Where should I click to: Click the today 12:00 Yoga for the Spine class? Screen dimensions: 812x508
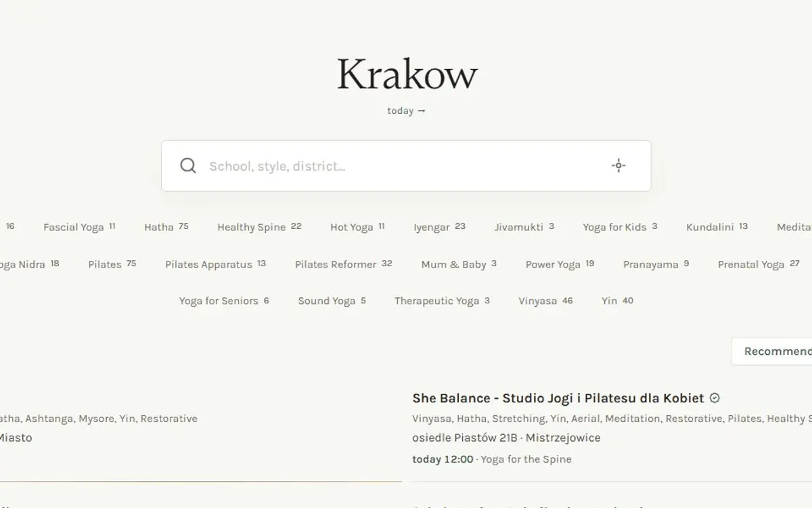[x=492, y=459]
